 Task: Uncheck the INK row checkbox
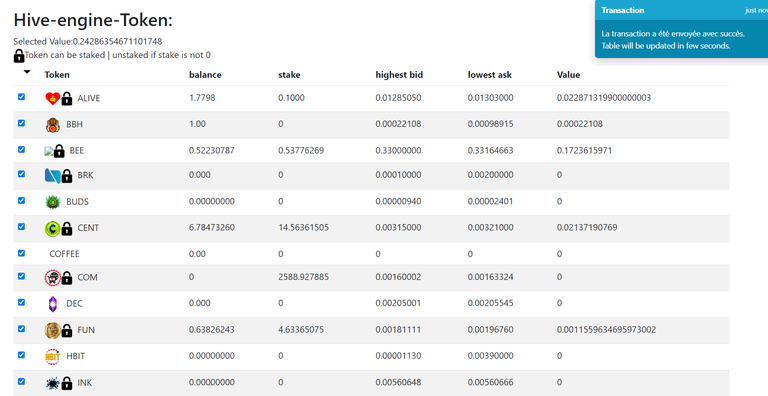click(21, 381)
